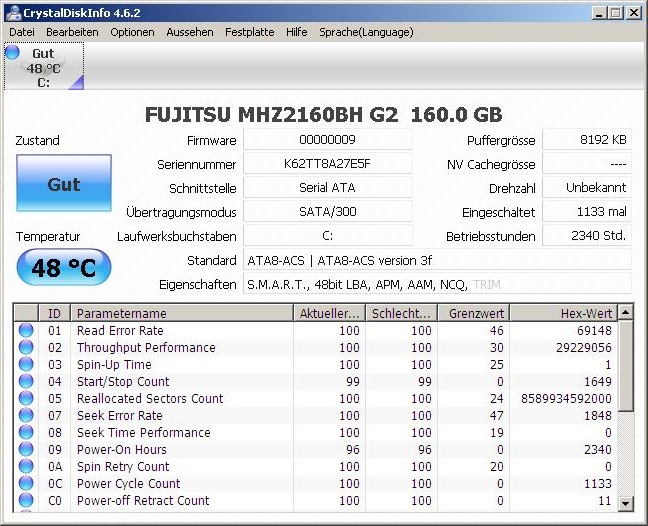Select the Power-off Retract Count parameter name
648x526 pixels.
click(143, 500)
